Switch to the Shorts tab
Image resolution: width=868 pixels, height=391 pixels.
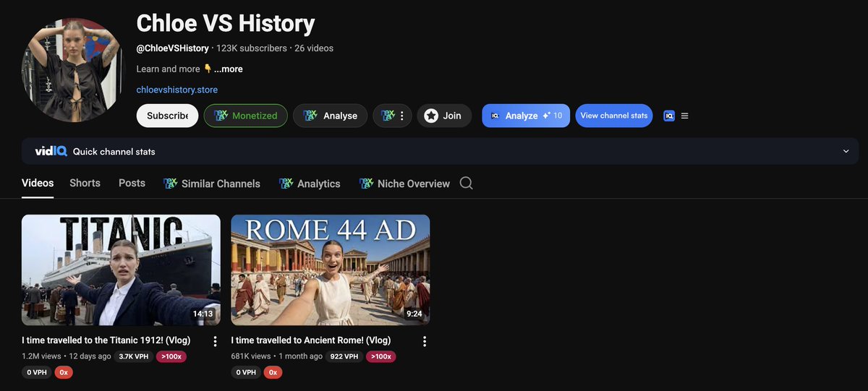point(85,183)
